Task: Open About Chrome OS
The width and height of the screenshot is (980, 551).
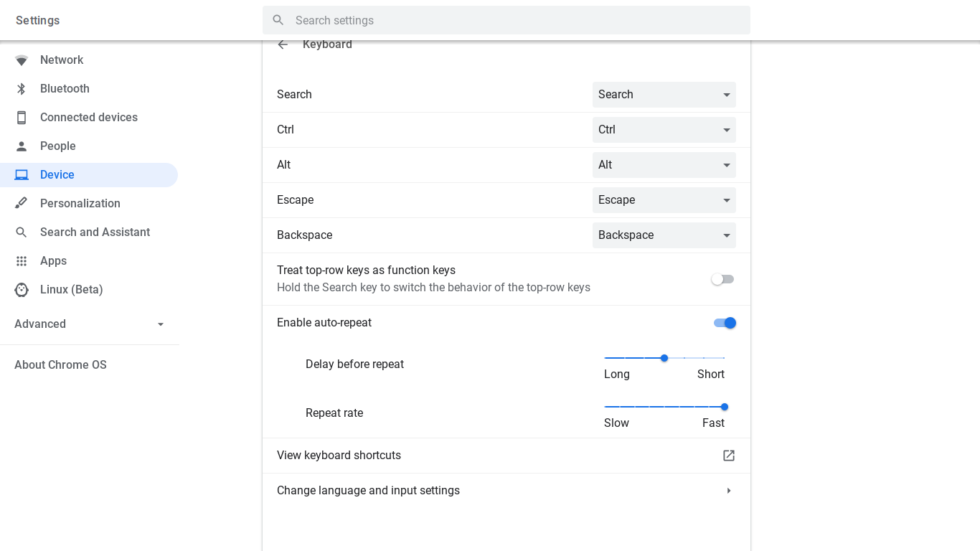Action: 60,364
